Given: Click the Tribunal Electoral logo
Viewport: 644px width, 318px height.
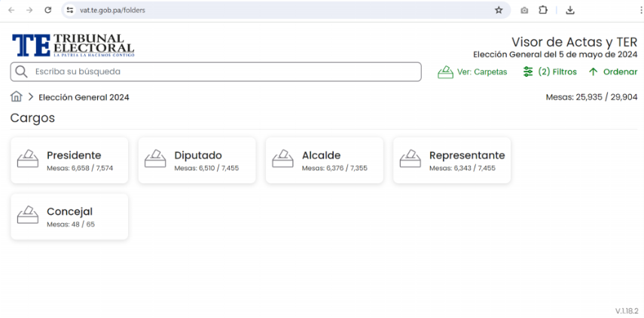Looking at the screenshot, I should coord(72,45).
